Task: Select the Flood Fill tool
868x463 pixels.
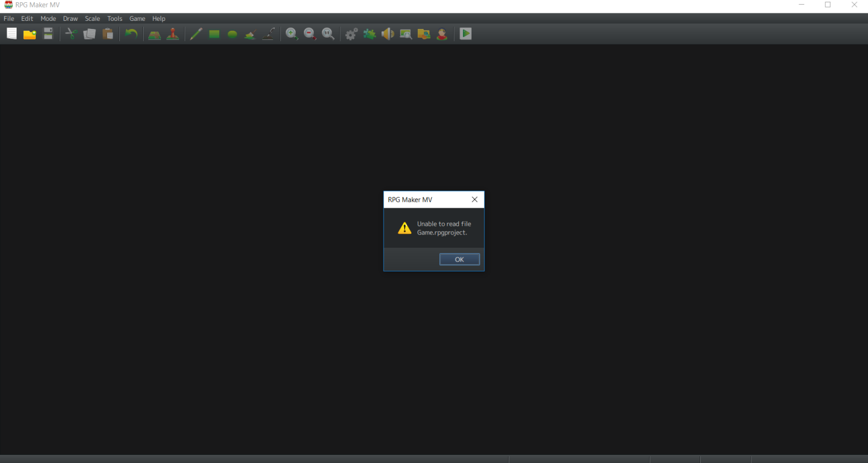Action: coord(250,34)
